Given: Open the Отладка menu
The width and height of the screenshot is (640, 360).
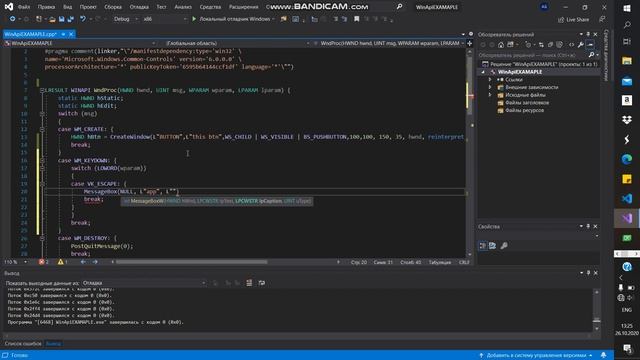Looking at the screenshot, I should (x=139, y=7).
